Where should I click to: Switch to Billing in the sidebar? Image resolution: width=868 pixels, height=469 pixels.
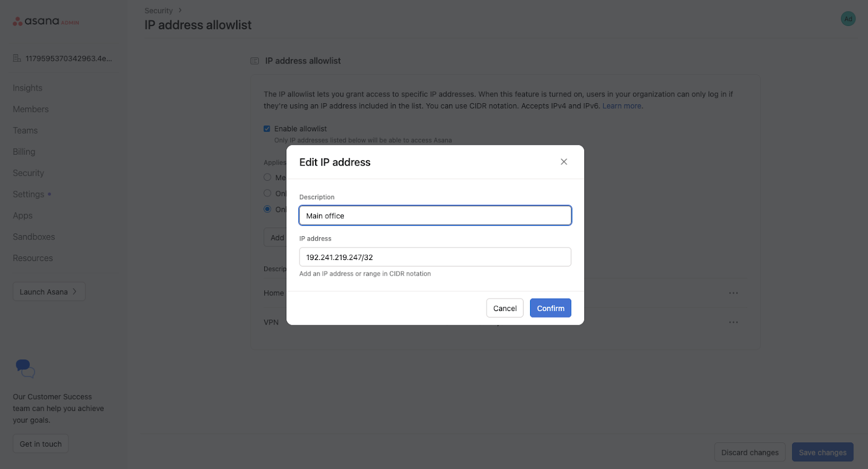tap(23, 151)
